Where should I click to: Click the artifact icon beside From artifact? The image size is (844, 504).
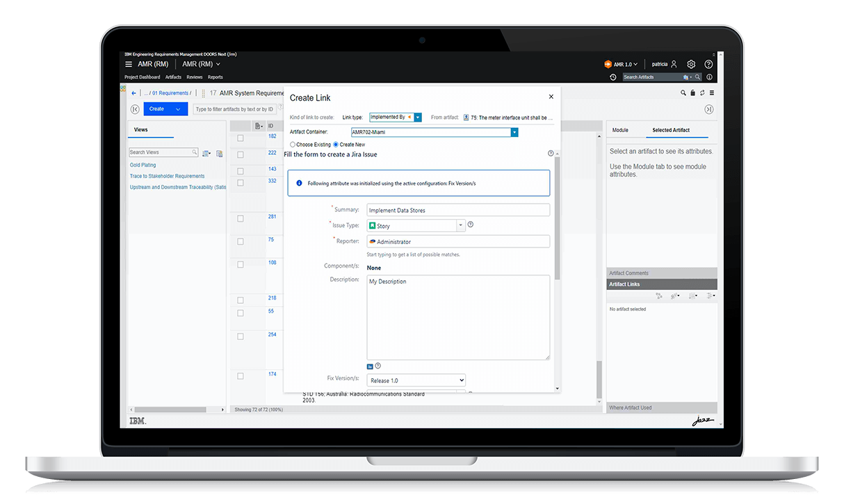pos(466,117)
